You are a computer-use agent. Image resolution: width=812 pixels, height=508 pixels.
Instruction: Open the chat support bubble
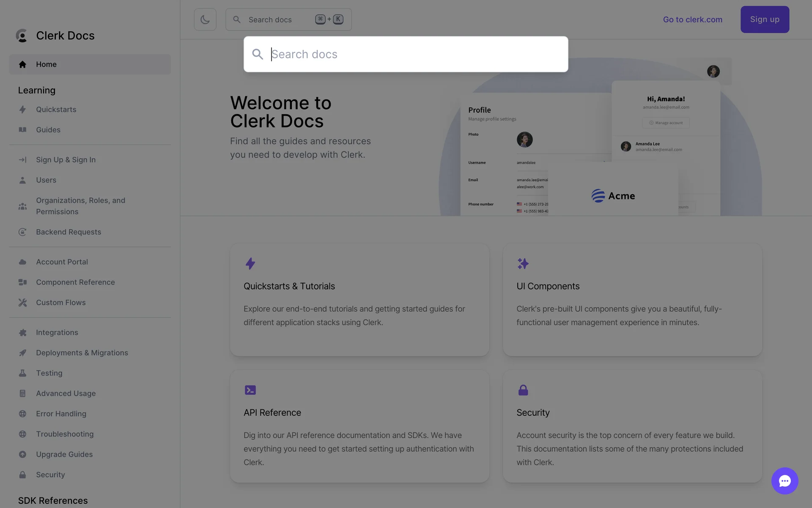785,480
